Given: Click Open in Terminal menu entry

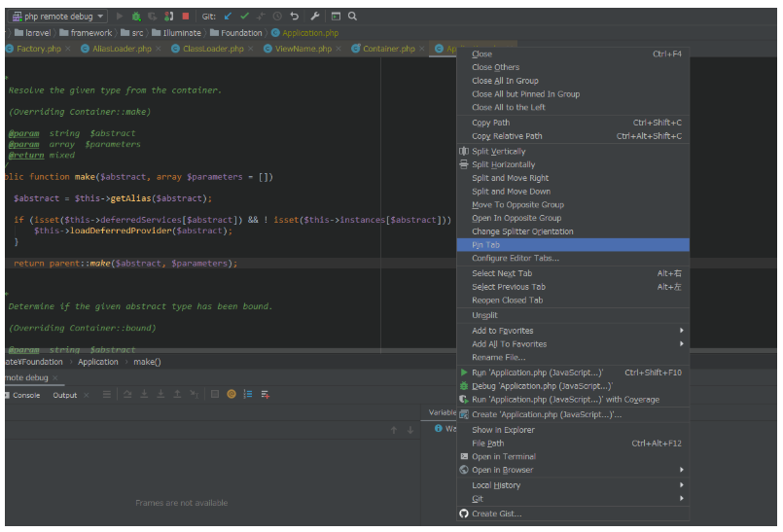Looking at the screenshot, I should click(x=573, y=456).
